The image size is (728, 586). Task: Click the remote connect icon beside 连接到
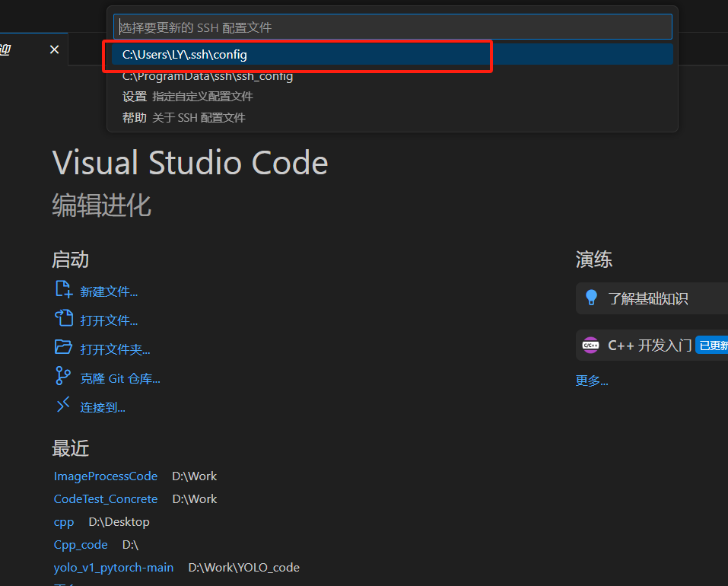tap(63, 404)
